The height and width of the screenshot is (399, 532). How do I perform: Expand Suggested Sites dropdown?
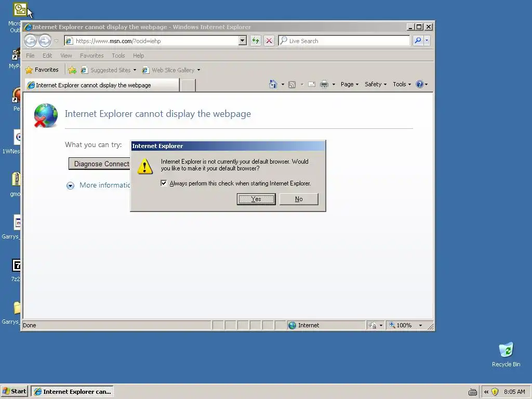(x=135, y=70)
